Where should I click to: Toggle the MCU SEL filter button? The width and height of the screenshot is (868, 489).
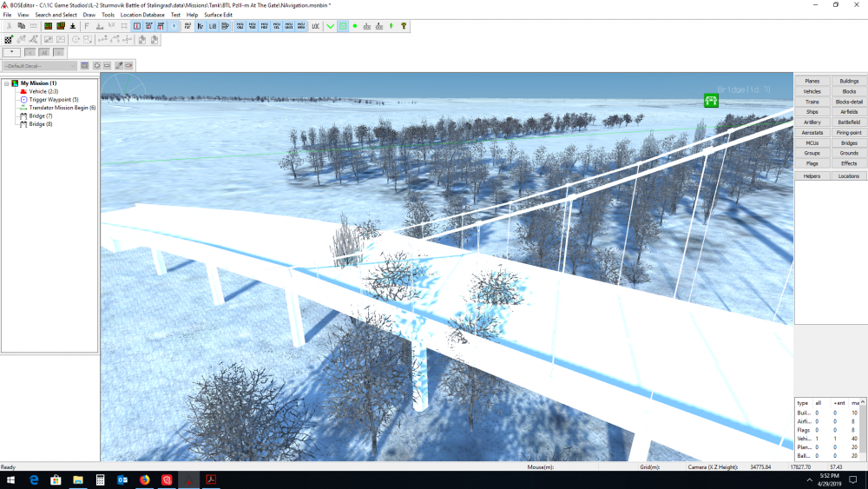pos(277,26)
